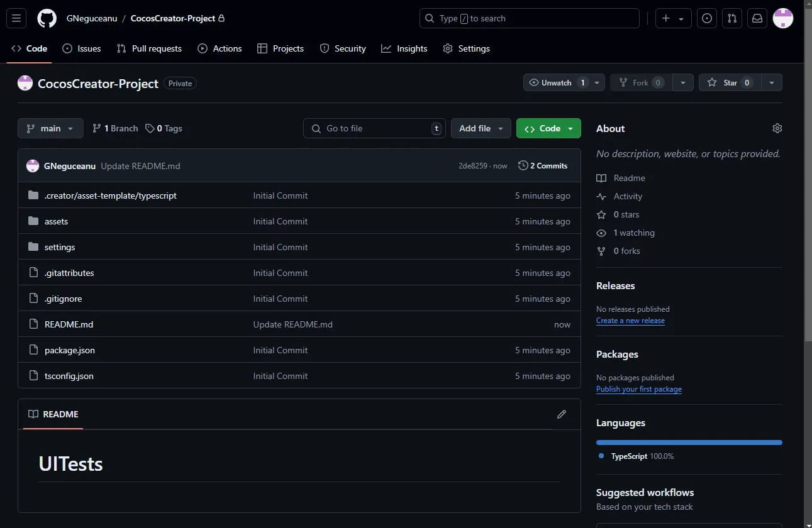Open the hamburger navigation menu
The image size is (812, 528).
[x=16, y=18]
